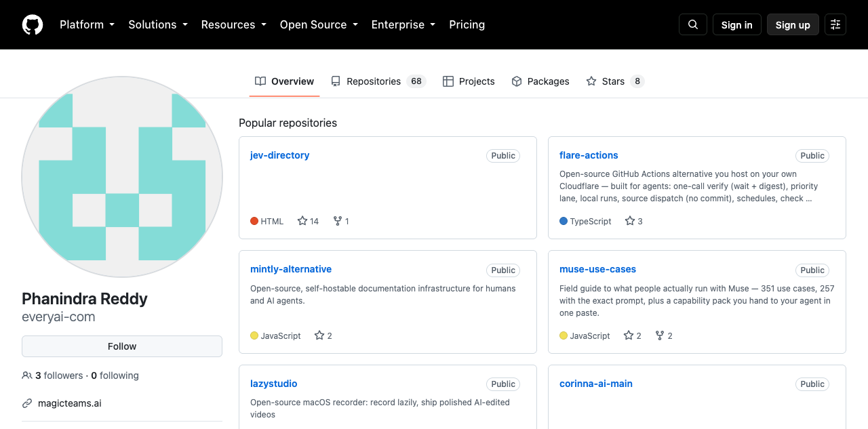Click mintly-alternative's JavaScript color dot
The image size is (868, 429).
point(254,335)
